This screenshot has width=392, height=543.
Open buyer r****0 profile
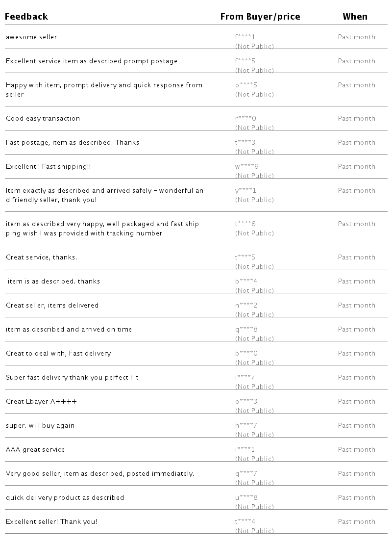point(245,119)
